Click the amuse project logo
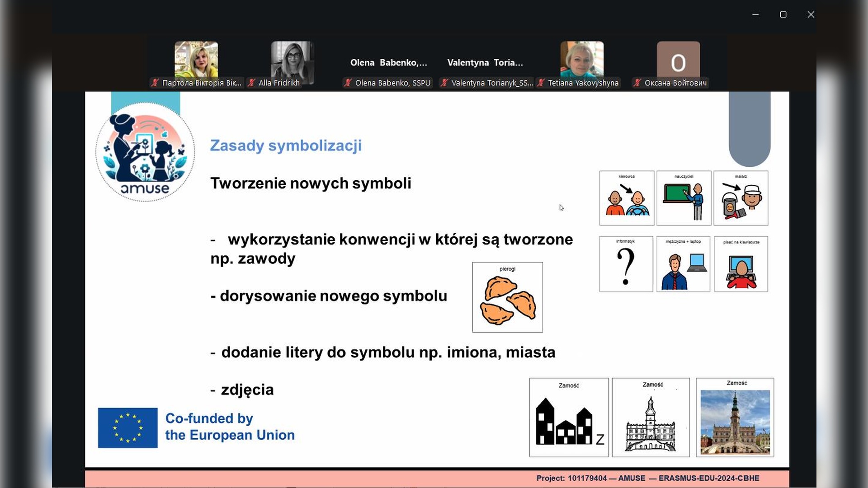868x488 pixels. pos(145,152)
